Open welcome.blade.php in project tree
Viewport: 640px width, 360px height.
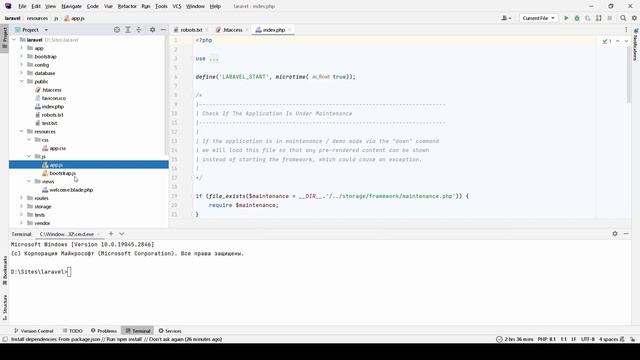click(x=71, y=190)
